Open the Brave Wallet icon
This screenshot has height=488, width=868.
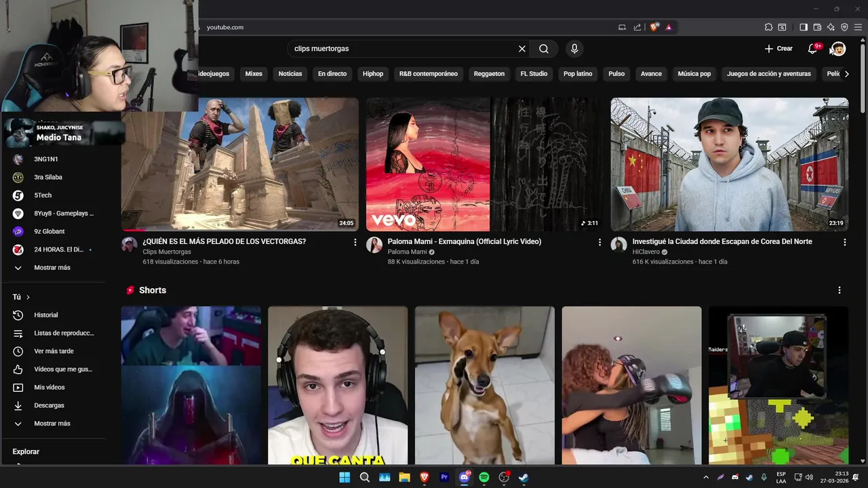tap(817, 27)
